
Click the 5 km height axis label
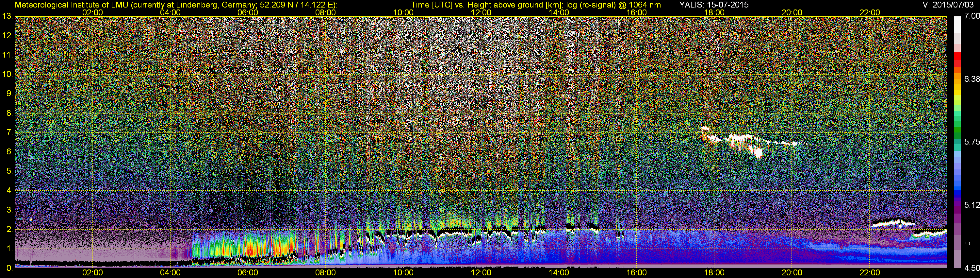9,171
